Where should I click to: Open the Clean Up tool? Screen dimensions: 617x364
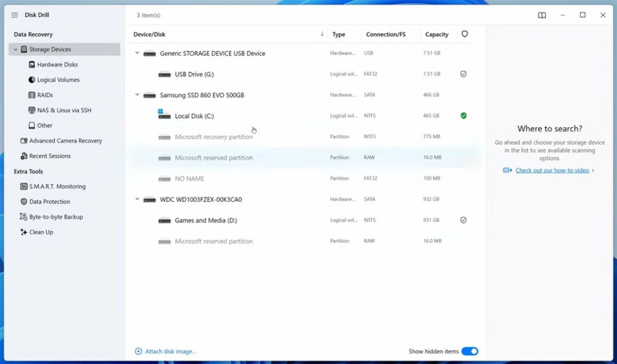click(x=41, y=232)
